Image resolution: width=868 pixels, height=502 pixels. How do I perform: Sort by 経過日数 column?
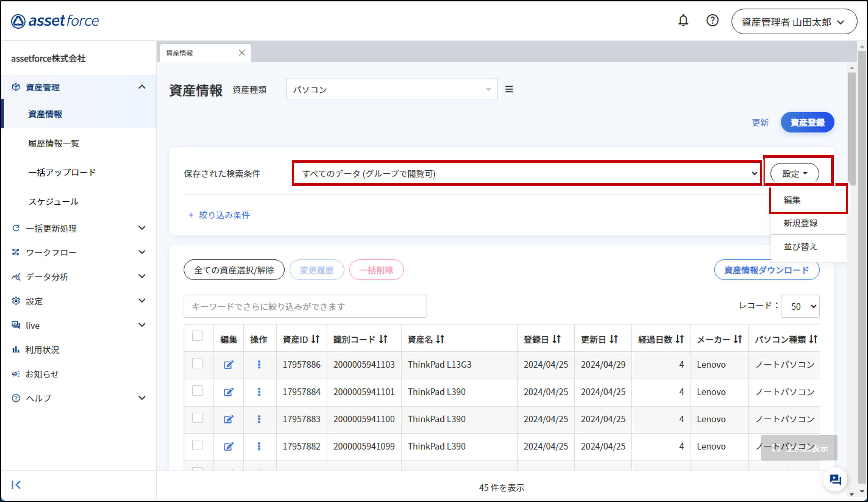click(x=680, y=339)
